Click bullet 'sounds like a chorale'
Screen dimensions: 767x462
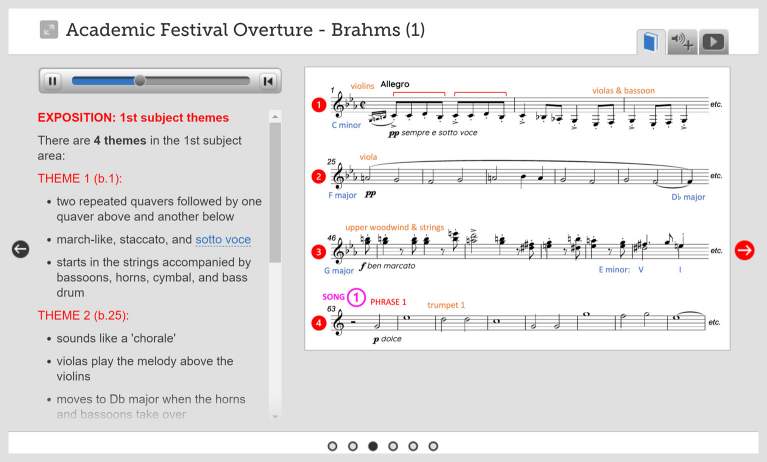coord(116,339)
